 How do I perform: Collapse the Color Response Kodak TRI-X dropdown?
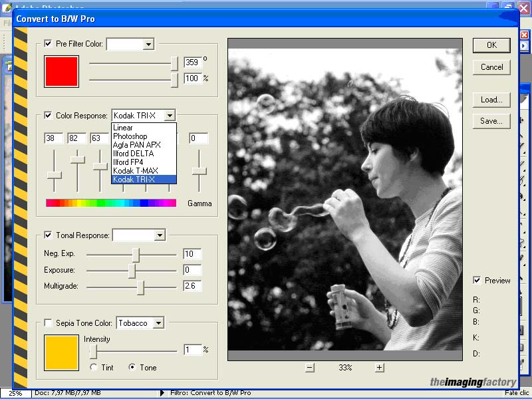[x=170, y=116]
